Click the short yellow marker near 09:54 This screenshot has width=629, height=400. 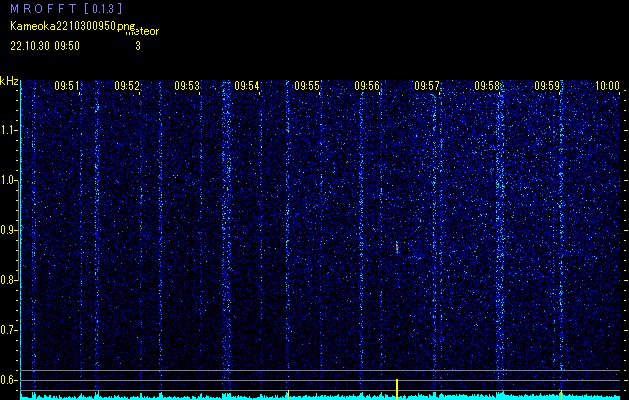point(288,395)
